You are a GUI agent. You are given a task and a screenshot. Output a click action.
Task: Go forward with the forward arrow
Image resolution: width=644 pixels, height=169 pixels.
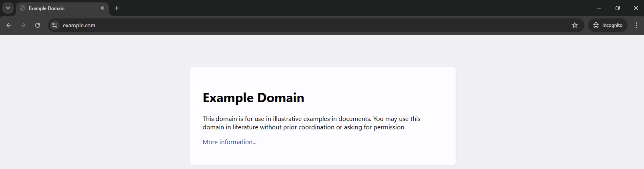[x=23, y=25]
